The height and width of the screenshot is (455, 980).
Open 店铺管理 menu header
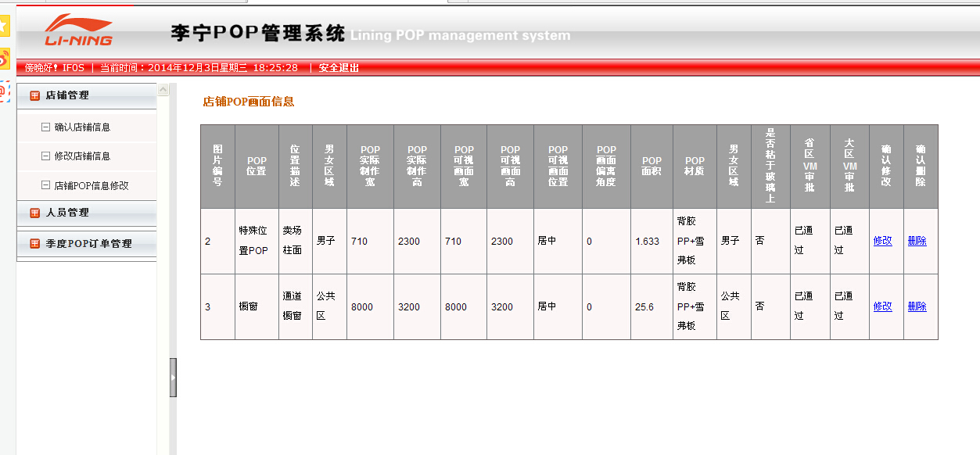[x=86, y=95]
